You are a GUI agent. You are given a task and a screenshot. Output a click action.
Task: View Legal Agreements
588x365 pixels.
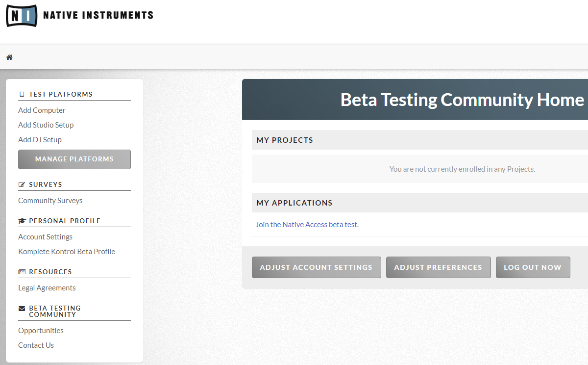click(x=47, y=288)
